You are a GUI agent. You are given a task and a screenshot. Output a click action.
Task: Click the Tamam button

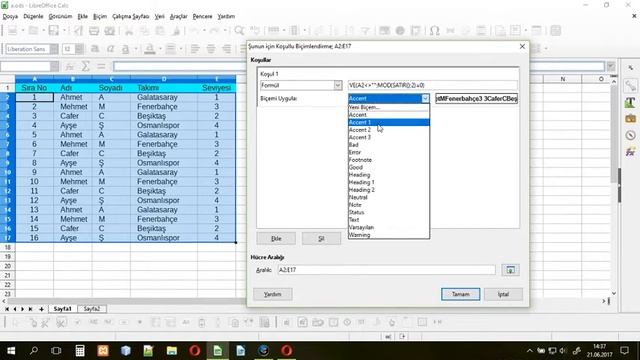[x=460, y=294]
